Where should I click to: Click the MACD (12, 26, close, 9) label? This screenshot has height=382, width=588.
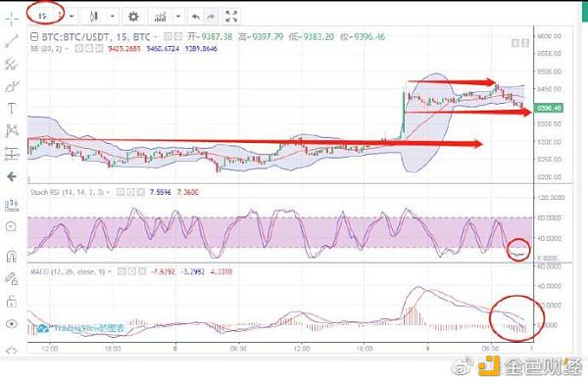(68, 271)
